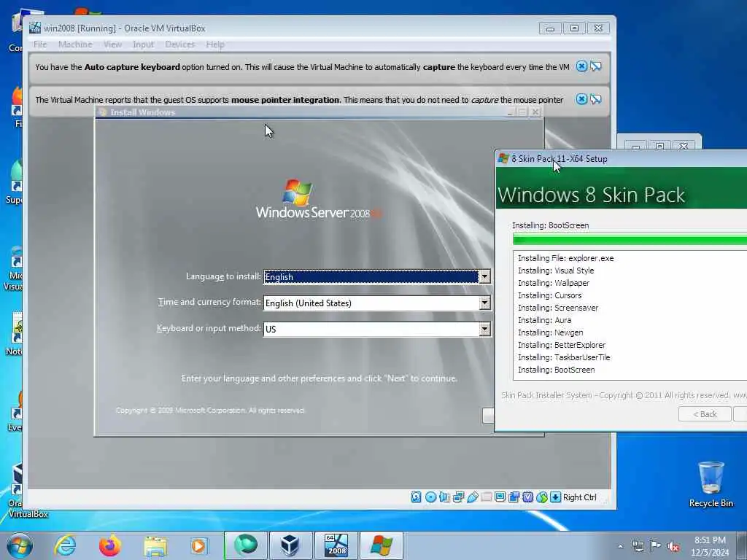This screenshot has width=747, height=560.
Task: Open the clock showing 8:51 PM
Action: point(710,545)
